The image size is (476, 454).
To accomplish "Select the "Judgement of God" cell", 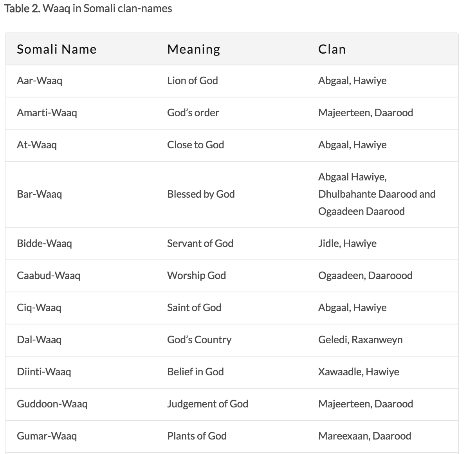I will pos(207,404).
